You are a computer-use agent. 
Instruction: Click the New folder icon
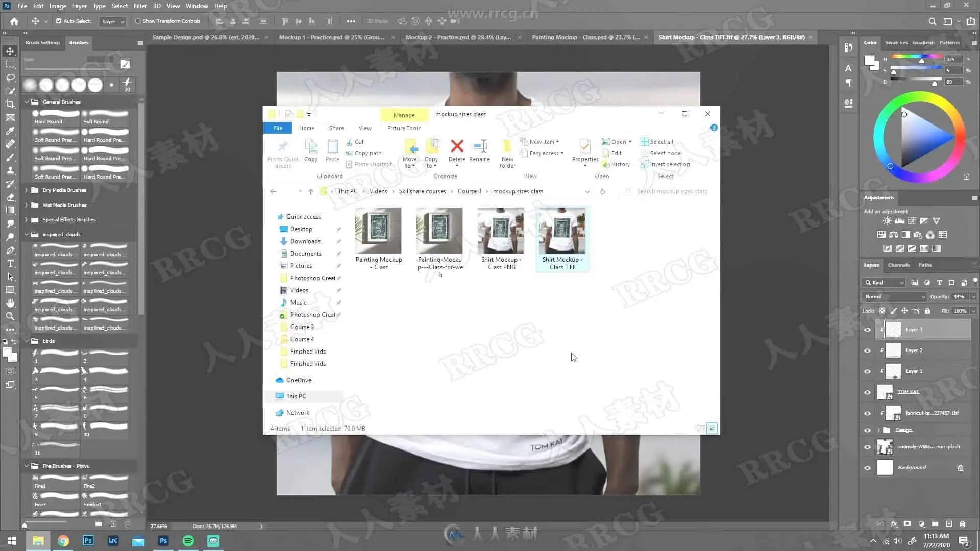507,148
